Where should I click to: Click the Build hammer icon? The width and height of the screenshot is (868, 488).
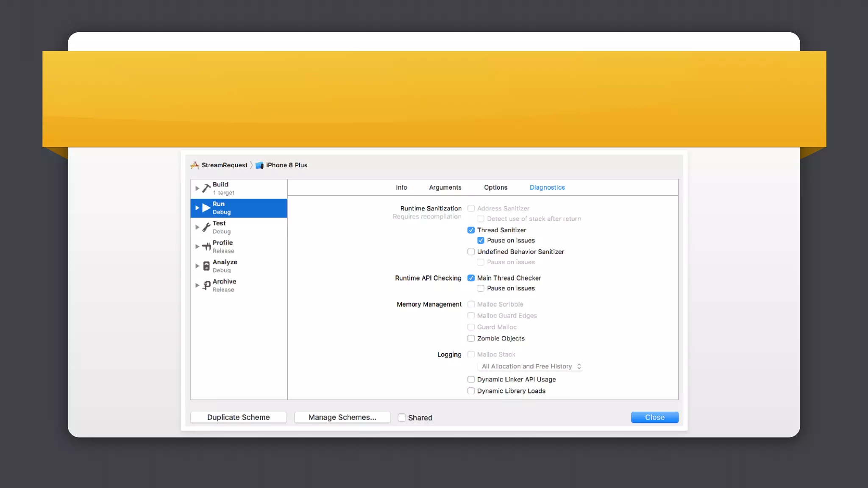(x=206, y=188)
